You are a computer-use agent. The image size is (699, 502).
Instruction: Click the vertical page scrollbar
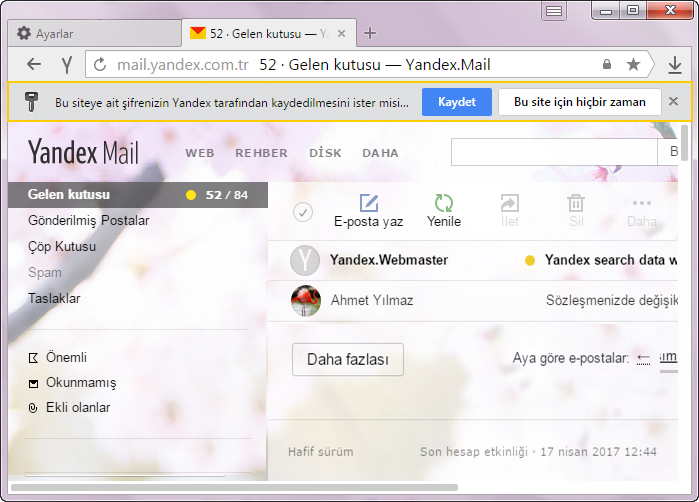[684, 144]
